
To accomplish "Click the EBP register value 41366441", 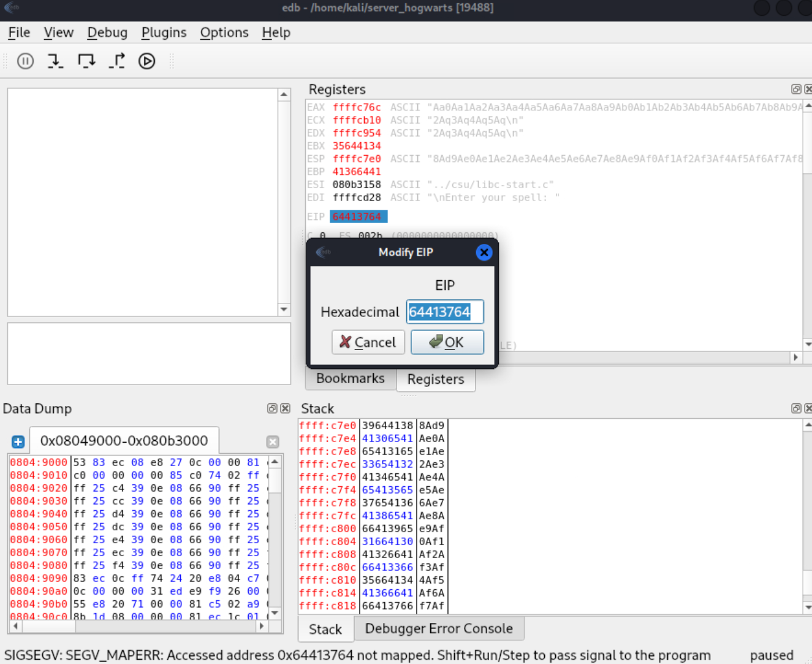I will [357, 172].
